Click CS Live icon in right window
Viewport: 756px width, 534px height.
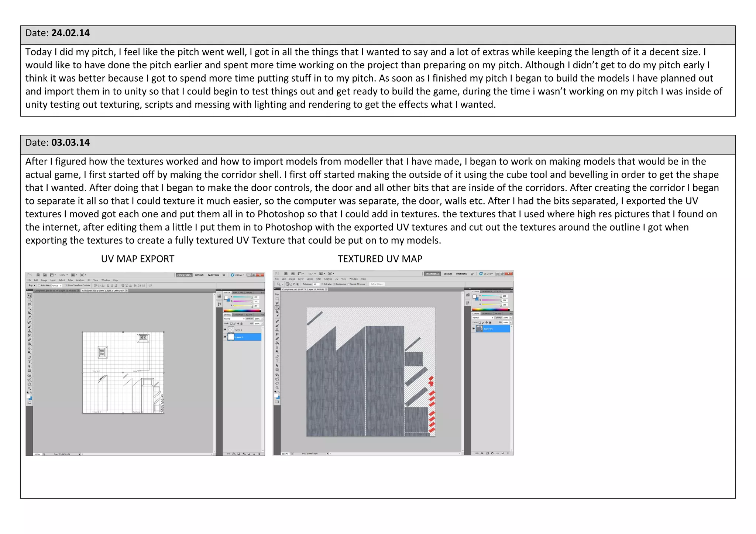pyautogui.click(x=481, y=274)
